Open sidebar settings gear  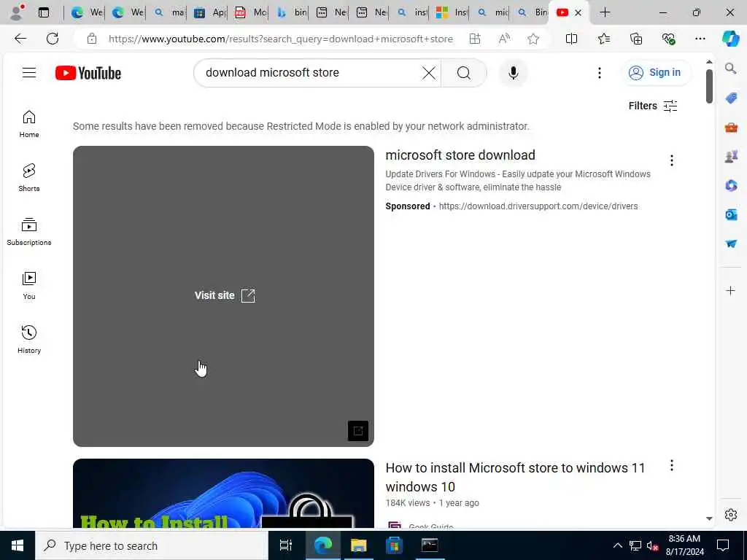(730, 515)
